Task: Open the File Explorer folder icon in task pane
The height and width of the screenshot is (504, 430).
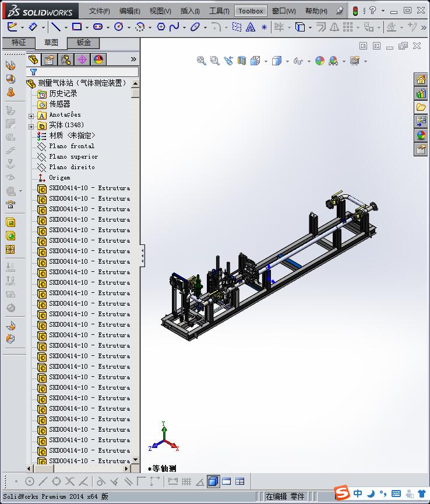Action: click(x=421, y=107)
